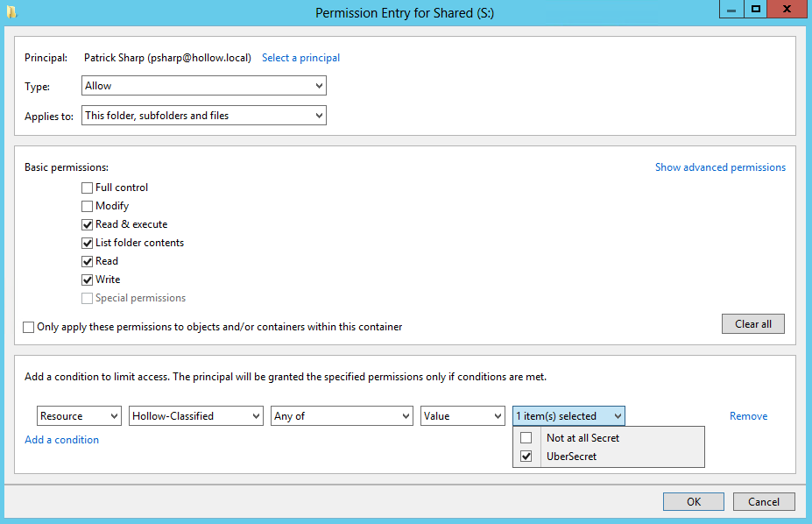Image resolution: width=812 pixels, height=524 pixels.
Task: Expand the 'Any of' operator dropdown
Action: click(x=341, y=416)
